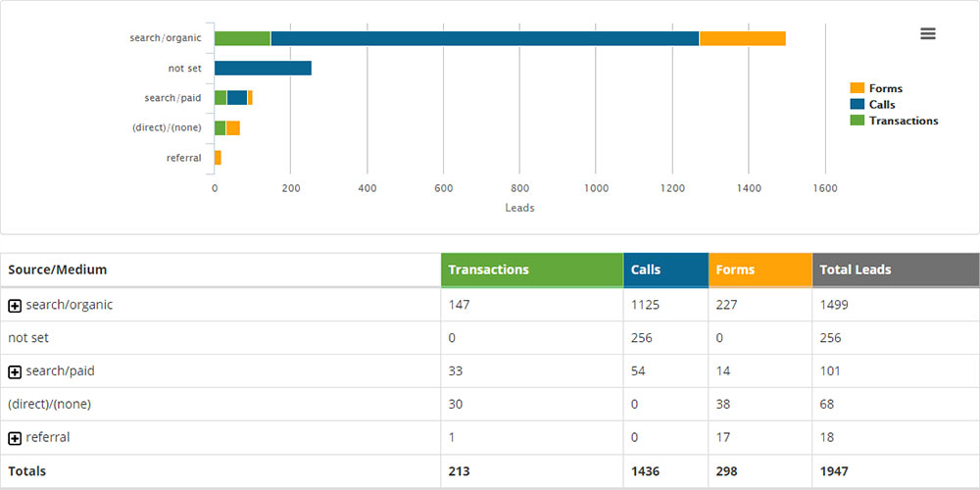Click the Totals row label
Image resolution: width=980 pixels, height=490 pixels.
[26, 471]
